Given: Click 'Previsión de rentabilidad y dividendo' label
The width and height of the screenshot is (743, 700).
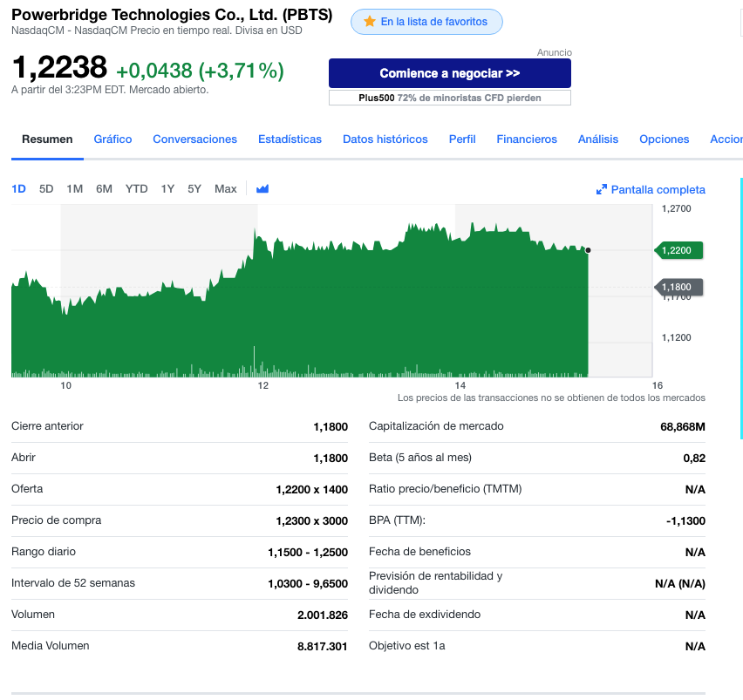Looking at the screenshot, I should pyautogui.click(x=435, y=583).
